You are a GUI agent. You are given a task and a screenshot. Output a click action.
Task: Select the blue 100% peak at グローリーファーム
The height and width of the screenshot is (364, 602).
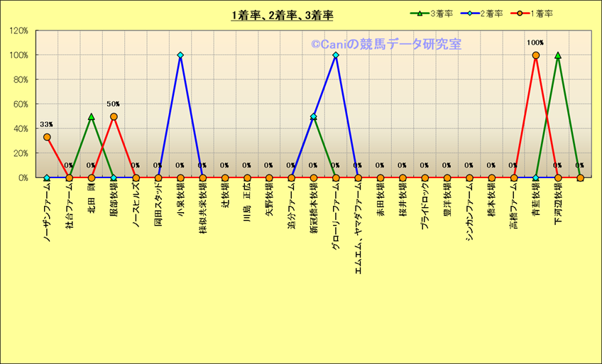[x=336, y=55]
